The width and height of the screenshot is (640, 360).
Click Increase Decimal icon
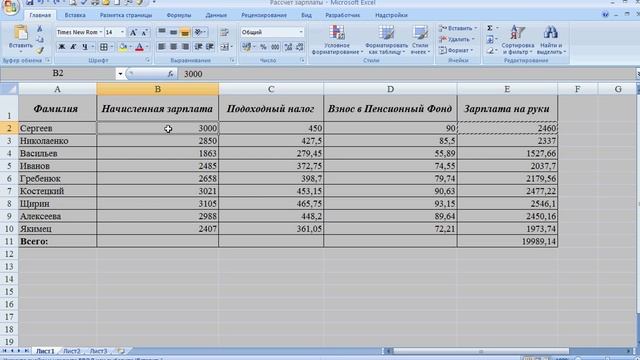click(288, 47)
